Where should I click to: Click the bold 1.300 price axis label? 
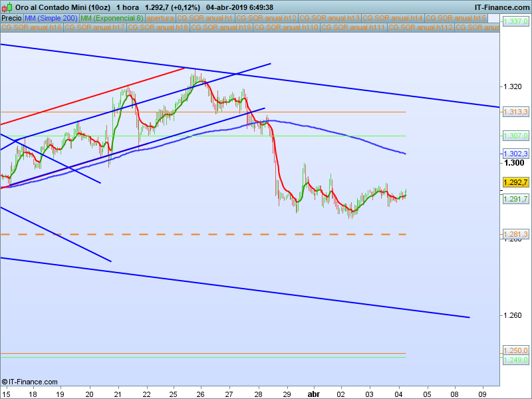(514, 163)
